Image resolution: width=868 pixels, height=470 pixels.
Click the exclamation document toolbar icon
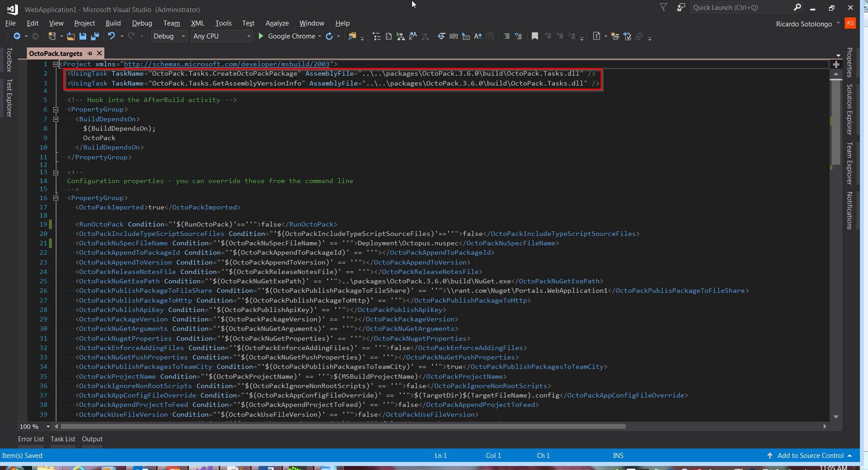click(597, 36)
